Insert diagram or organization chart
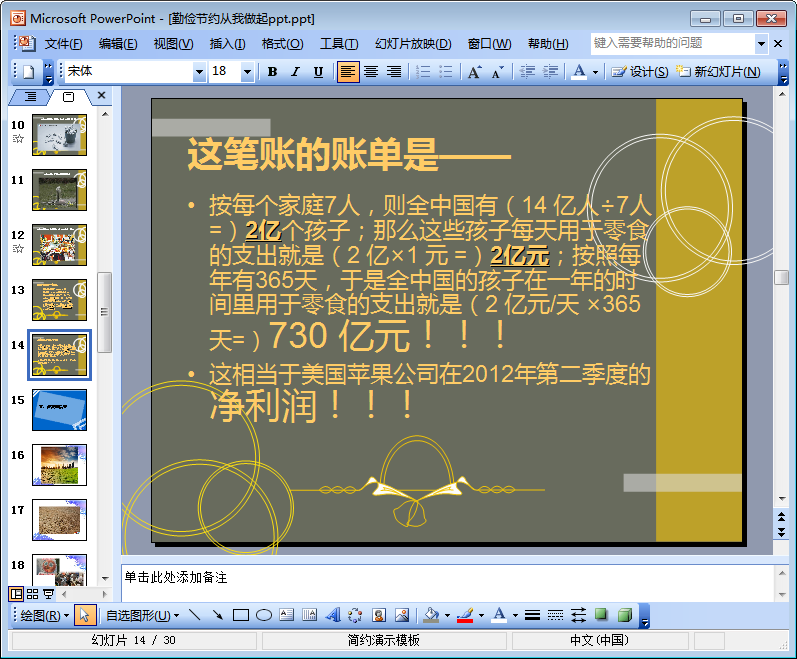The image size is (797, 659). click(355, 616)
